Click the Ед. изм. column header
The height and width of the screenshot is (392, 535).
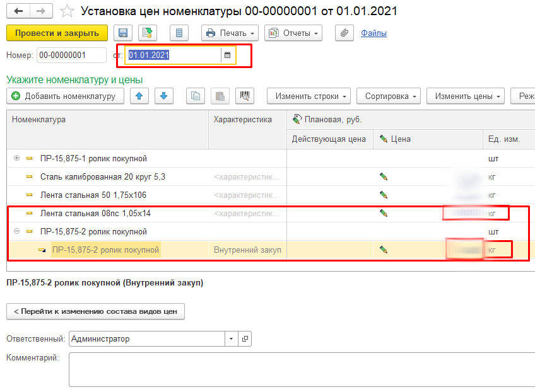[509, 139]
